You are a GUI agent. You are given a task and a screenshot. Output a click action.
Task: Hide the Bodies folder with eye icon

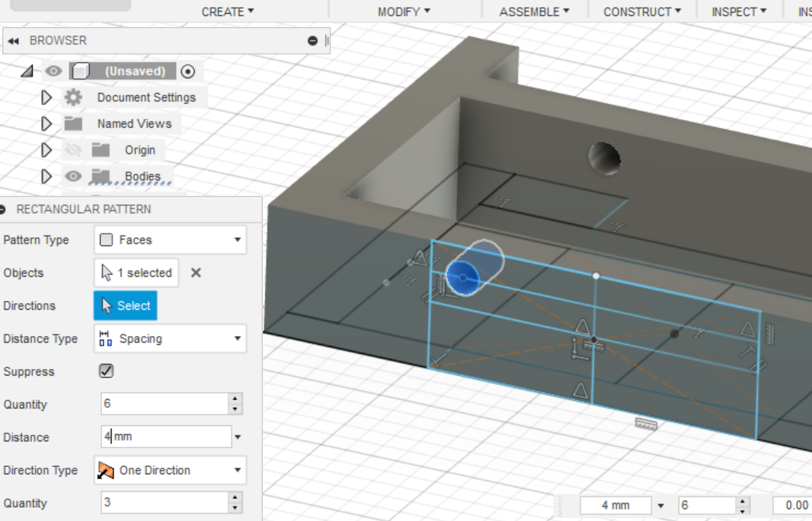pyautogui.click(x=73, y=176)
